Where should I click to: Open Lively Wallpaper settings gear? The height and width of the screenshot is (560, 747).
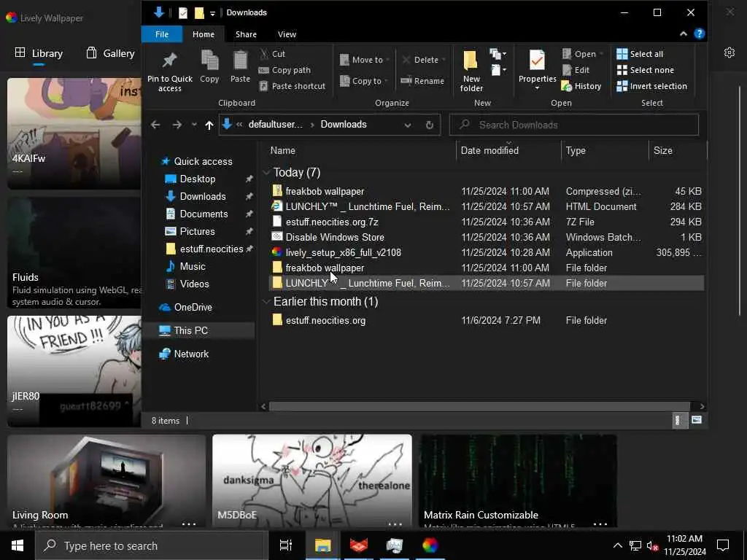pos(729,52)
